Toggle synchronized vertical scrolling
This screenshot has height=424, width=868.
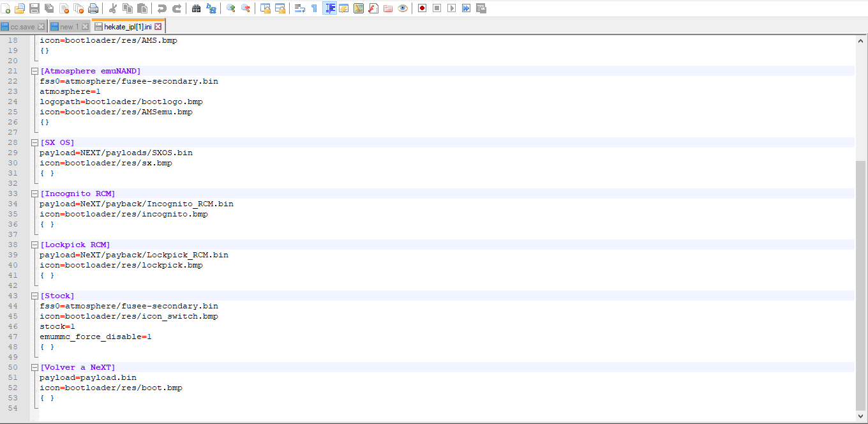click(x=265, y=8)
